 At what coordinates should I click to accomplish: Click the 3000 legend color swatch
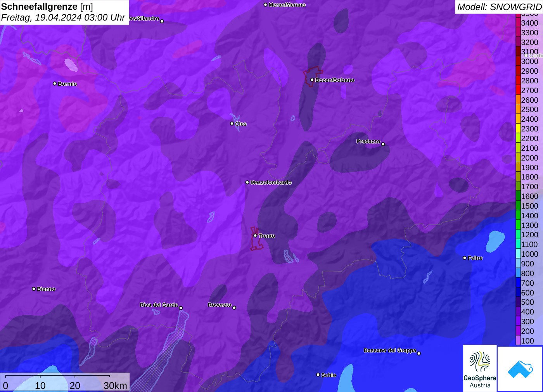pos(518,61)
